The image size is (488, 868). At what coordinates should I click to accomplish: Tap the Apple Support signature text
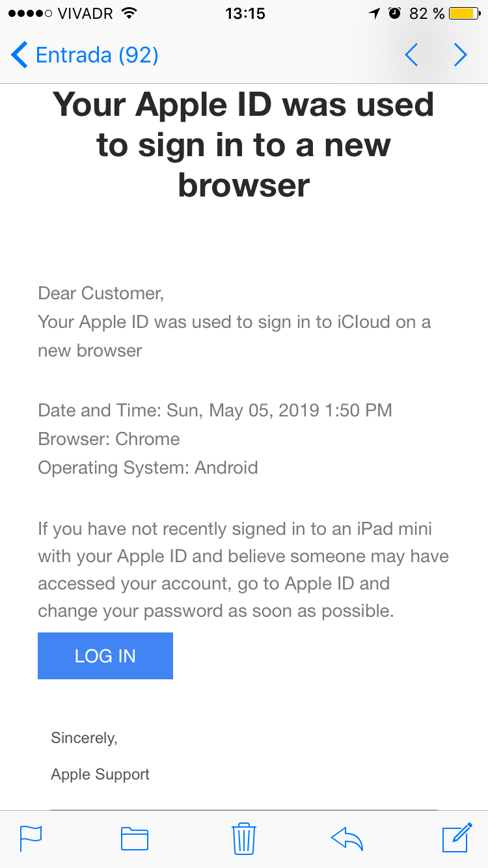coord(100,774)
